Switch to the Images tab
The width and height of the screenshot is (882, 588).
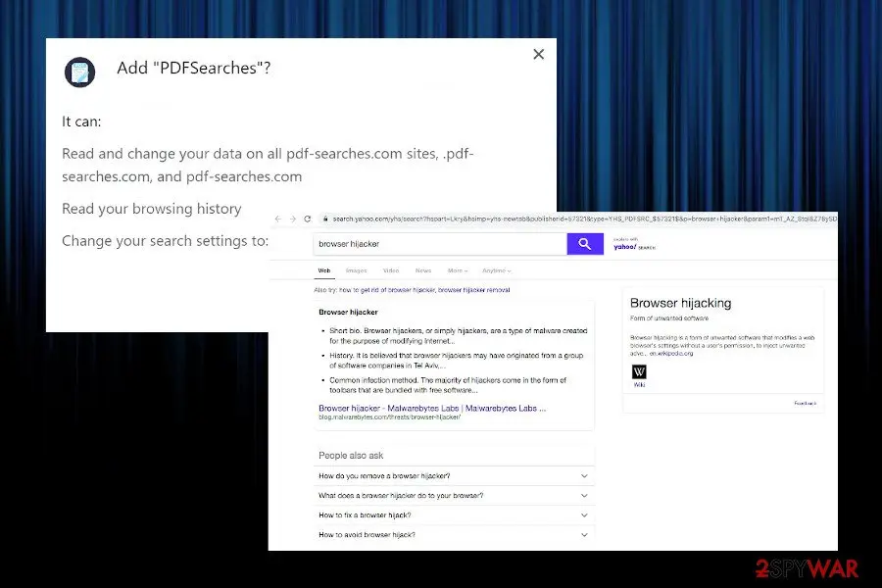356,270
